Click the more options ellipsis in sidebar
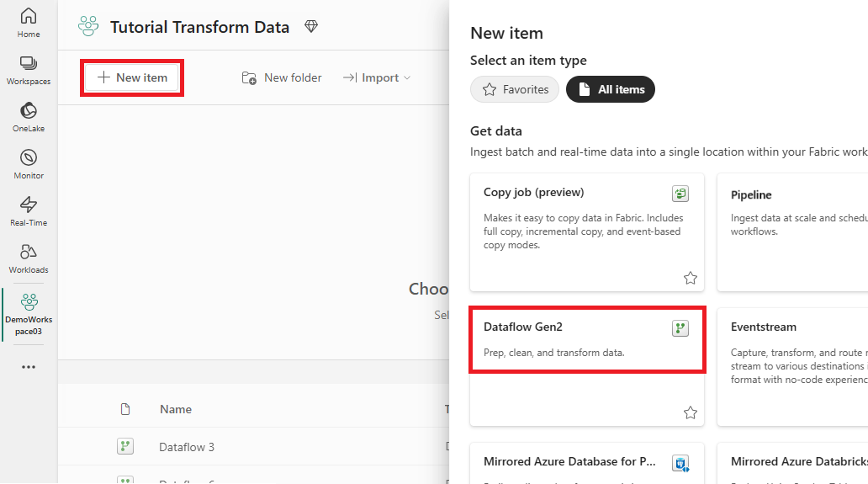Viewport: 868px width, 484px height. tap(29, 367)
